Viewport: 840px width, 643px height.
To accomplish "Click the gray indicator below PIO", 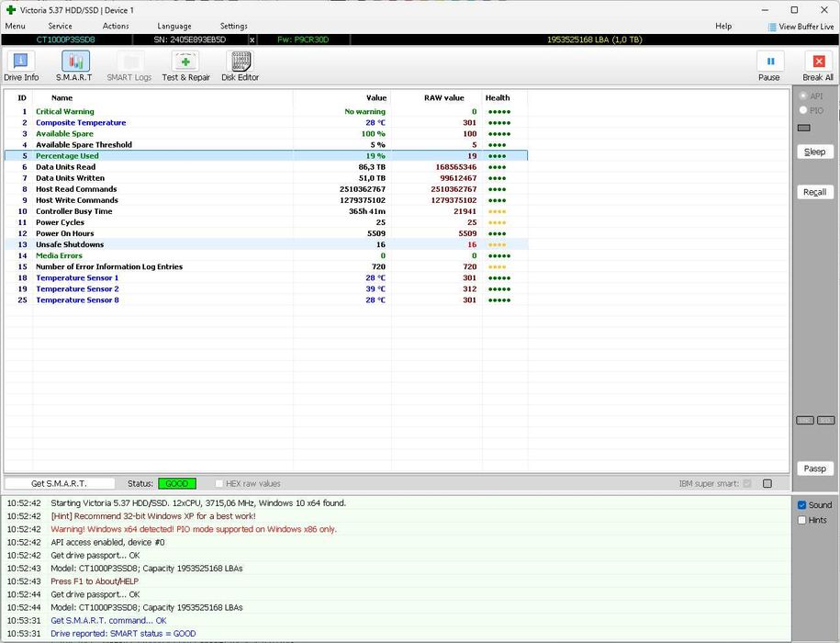I will tap(804, 128).
